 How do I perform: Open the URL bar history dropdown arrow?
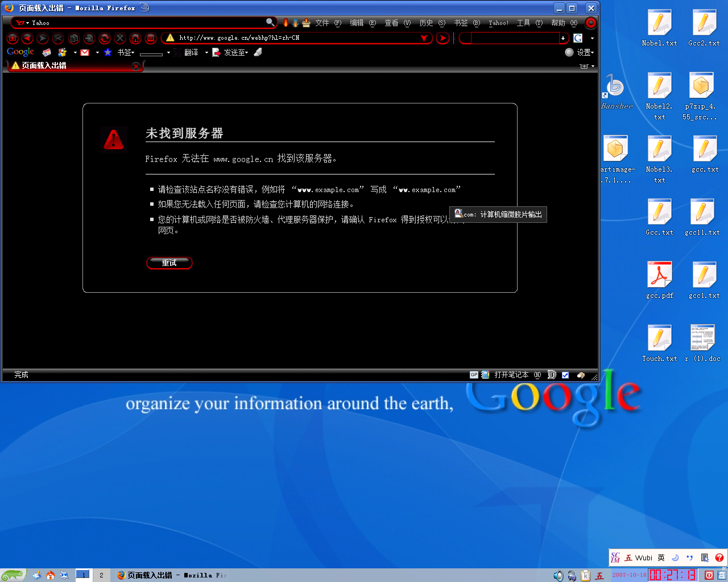(x=424, y=38)
